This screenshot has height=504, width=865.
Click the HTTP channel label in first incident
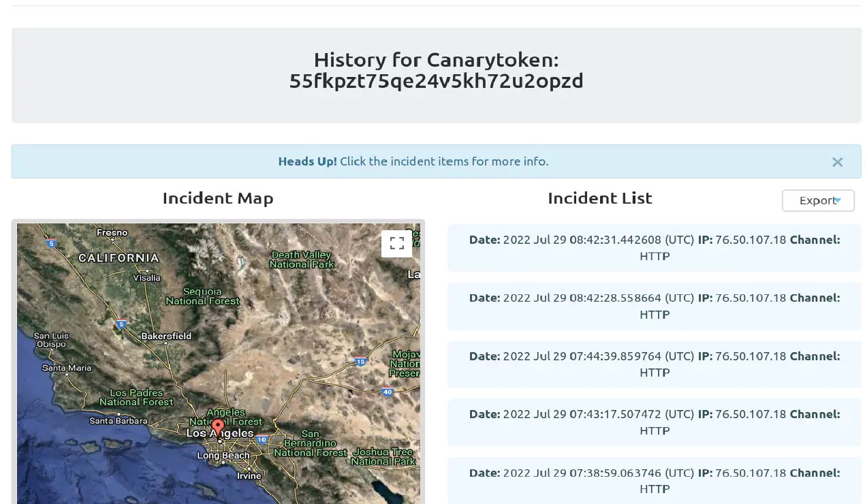tap(654, 256)
